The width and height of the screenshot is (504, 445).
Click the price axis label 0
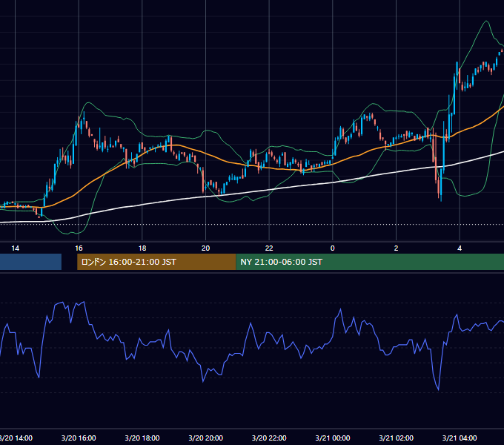point(333,248)
